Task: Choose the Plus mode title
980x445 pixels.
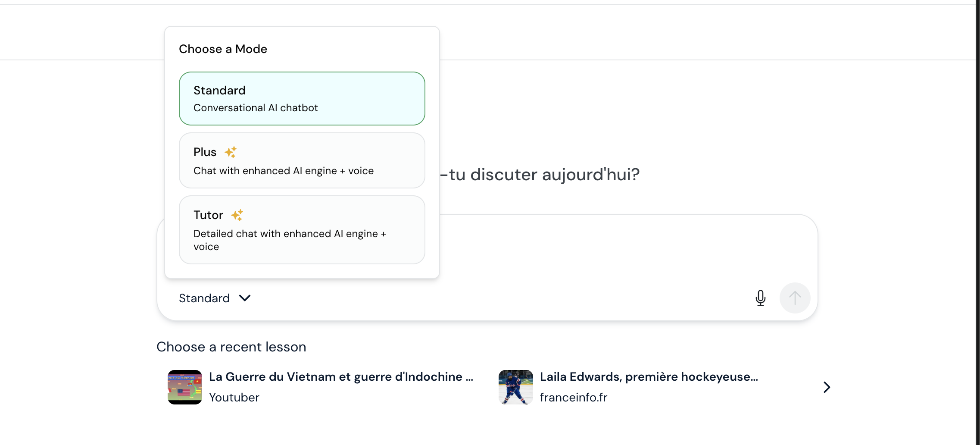Action: tap(205, 152)
